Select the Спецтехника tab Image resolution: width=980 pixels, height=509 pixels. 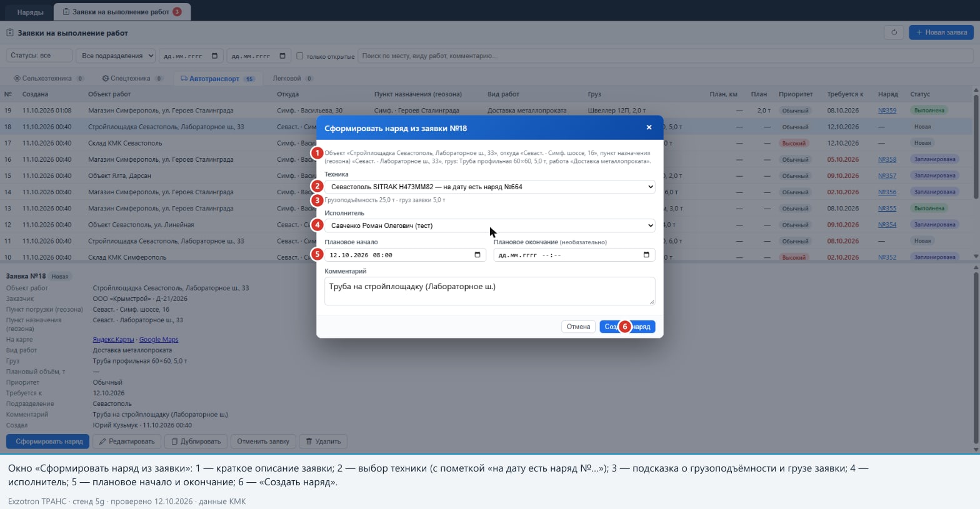pyautogui.click(x=132, y=79)
